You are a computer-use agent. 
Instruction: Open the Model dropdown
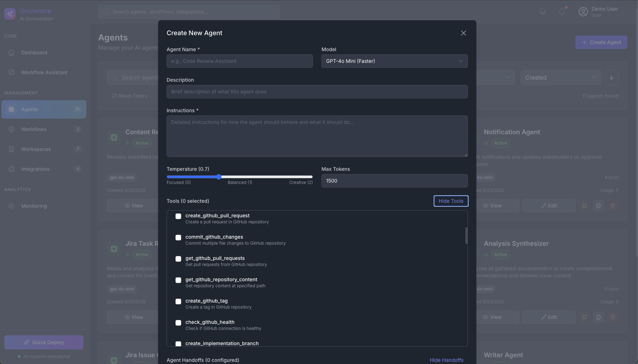point(394,61)
